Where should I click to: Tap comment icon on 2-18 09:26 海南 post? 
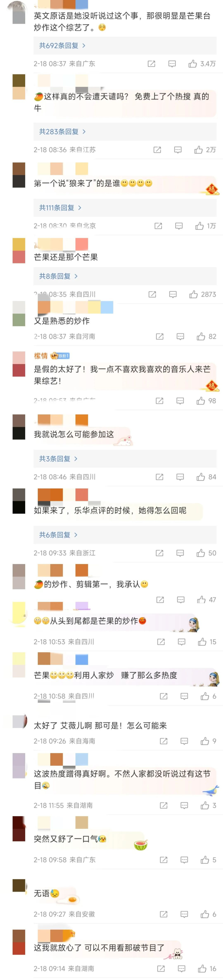click(x=184, y=741)
